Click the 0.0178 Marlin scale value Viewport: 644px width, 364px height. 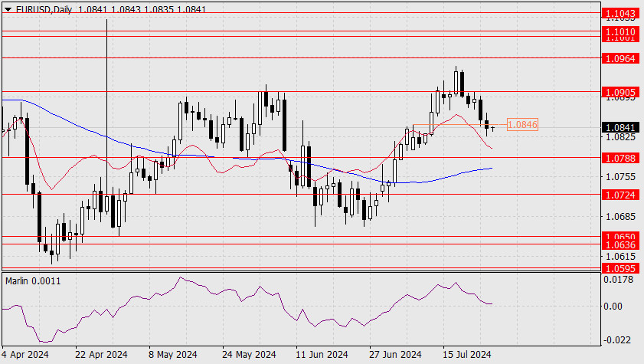pyautogui.click(x=618, y=280)
